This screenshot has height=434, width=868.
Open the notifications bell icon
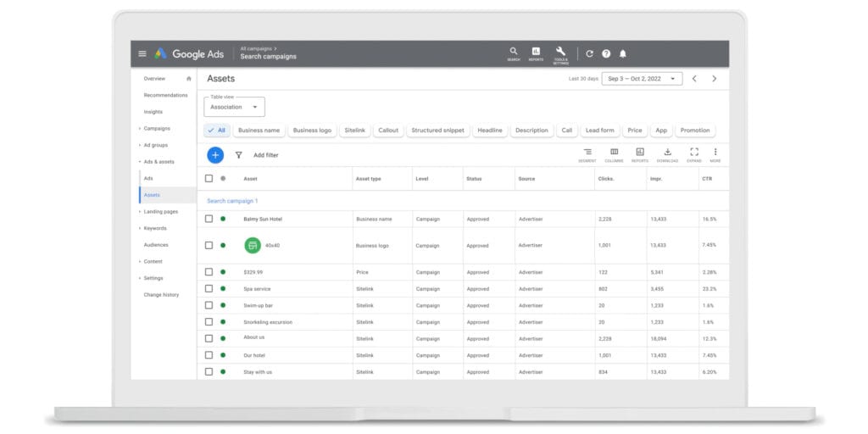pyautogui.click(x=623, y=53)
